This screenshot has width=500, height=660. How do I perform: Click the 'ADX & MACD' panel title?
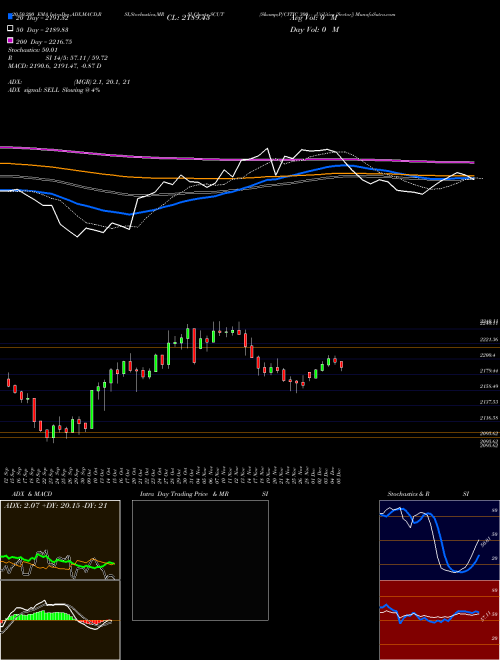tap(32, 494)
